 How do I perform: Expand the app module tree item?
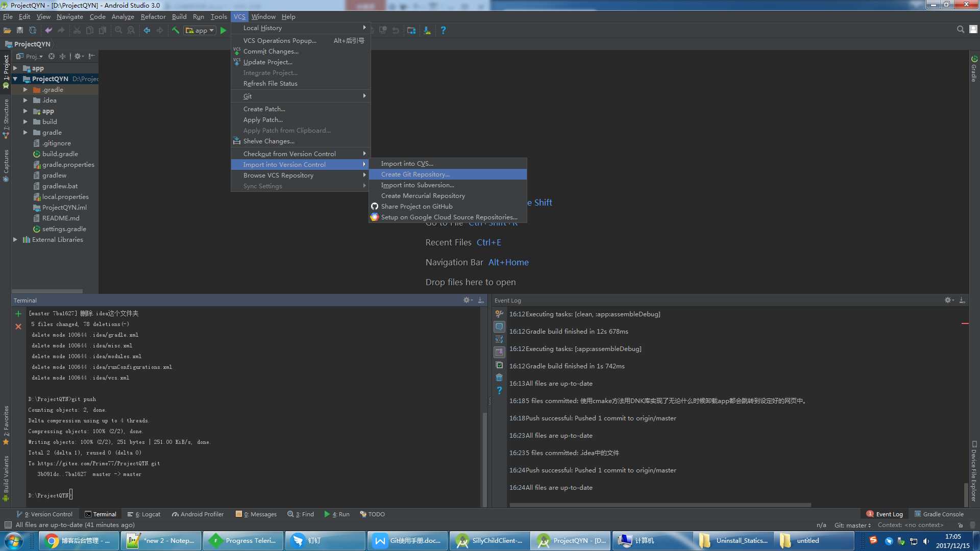point(15,68)
